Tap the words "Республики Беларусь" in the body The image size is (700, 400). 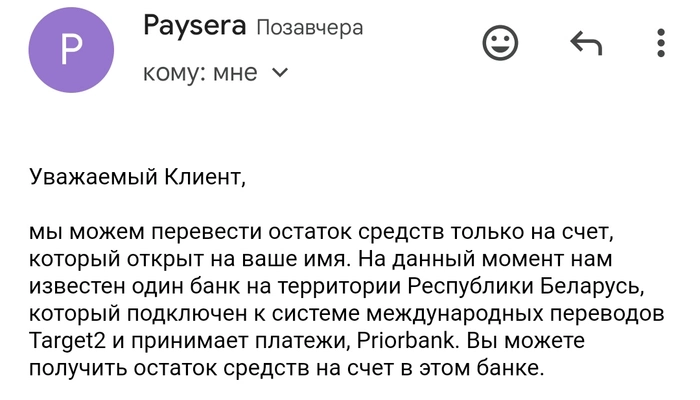(x=526, y=287)
